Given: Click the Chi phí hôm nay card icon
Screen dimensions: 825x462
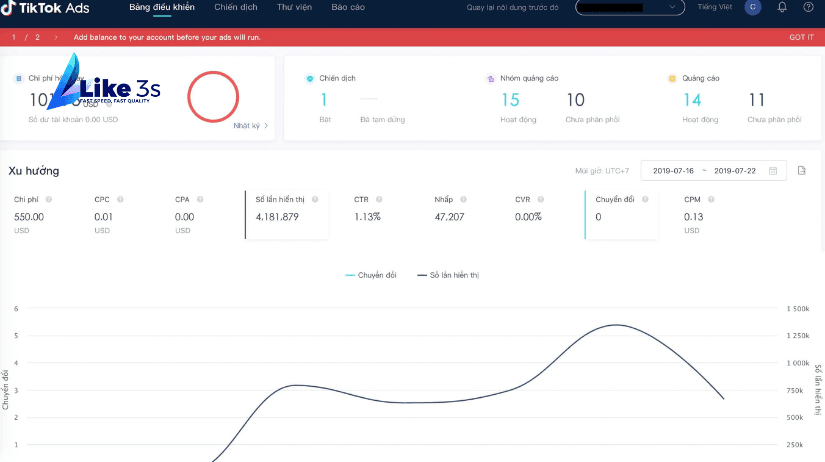Looking at the screenshot, I should pyautogui.click(x=18, y=78).
